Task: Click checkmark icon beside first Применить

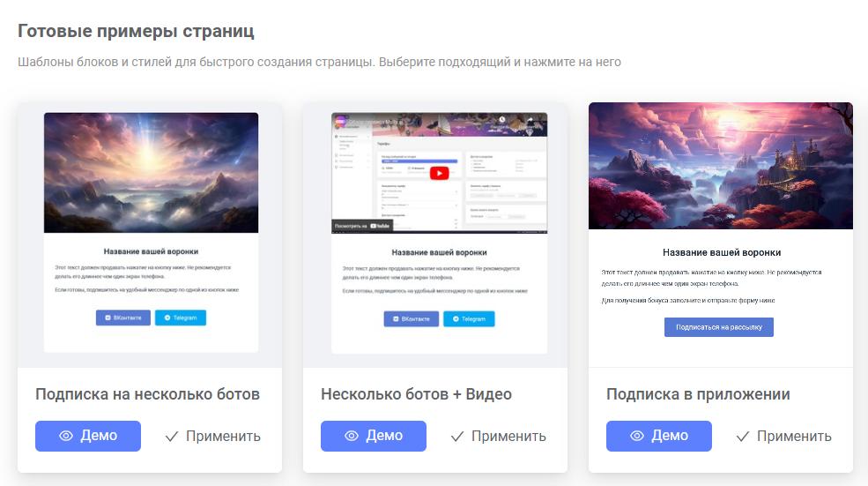Action: (172, 437)
